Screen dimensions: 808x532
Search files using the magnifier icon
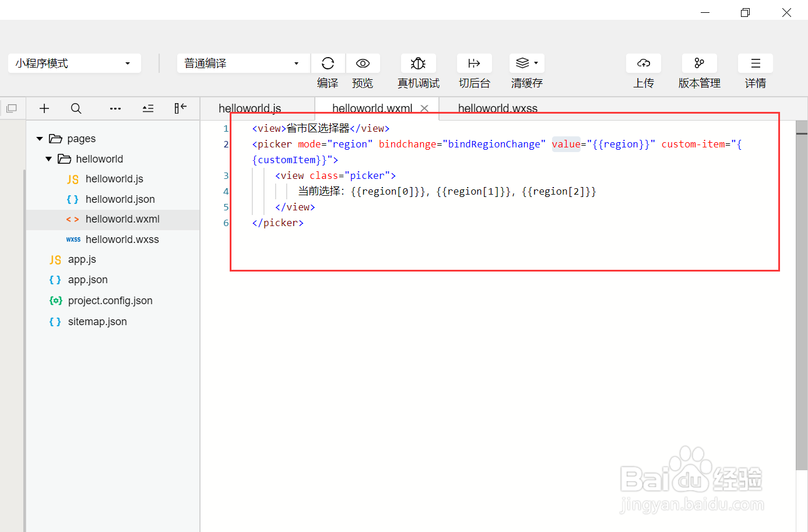[76, 108]
